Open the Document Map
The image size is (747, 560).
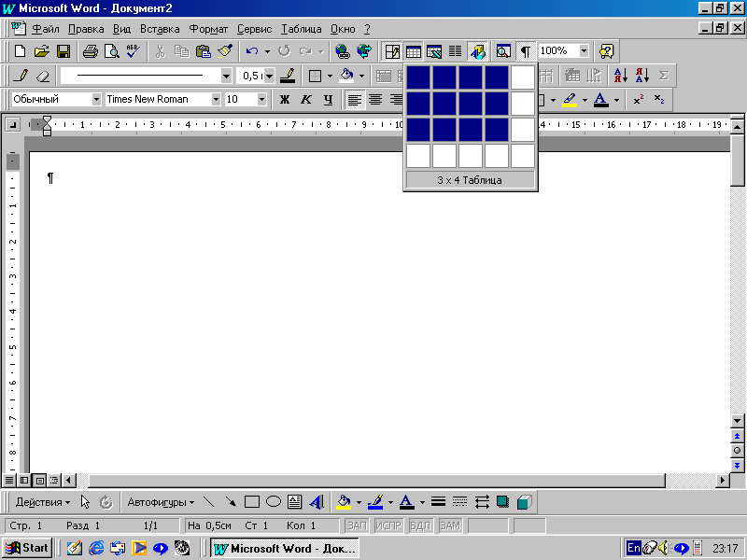[503, 51]
